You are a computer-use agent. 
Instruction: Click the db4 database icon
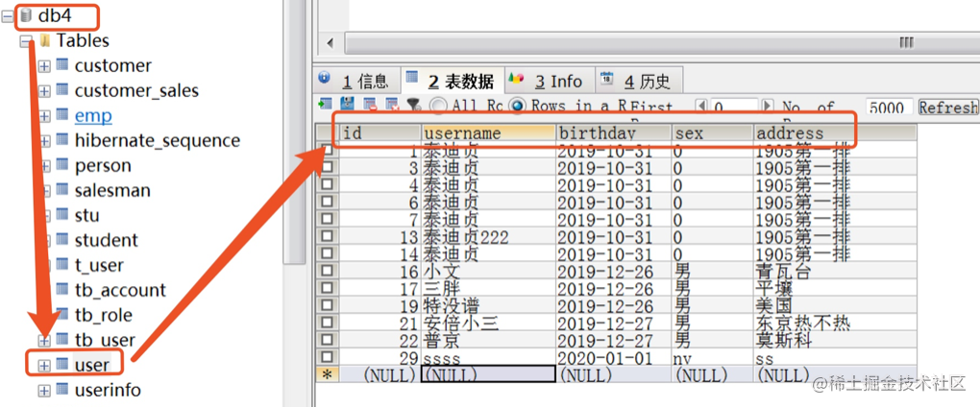tap(26, 15)
